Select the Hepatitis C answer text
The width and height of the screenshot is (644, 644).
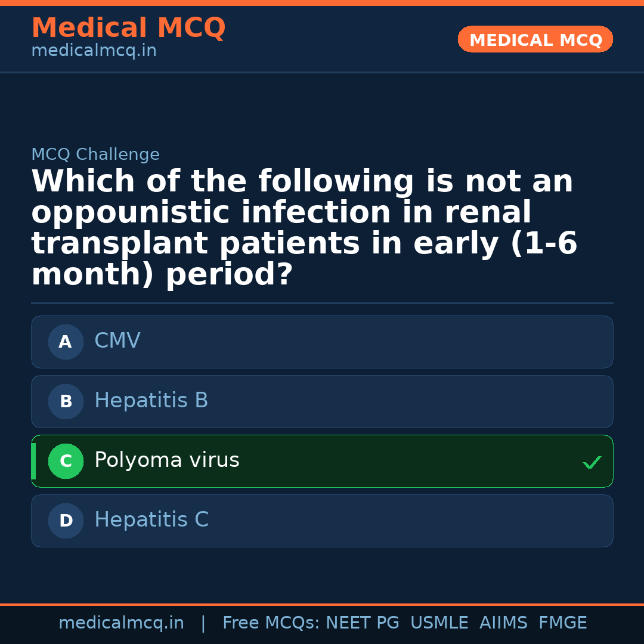point(151,520)
